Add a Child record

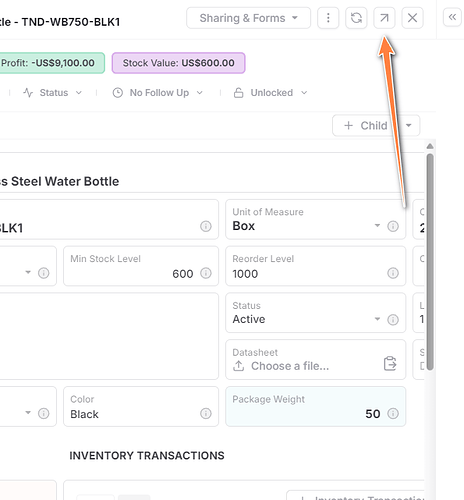[x=366, y=126]
